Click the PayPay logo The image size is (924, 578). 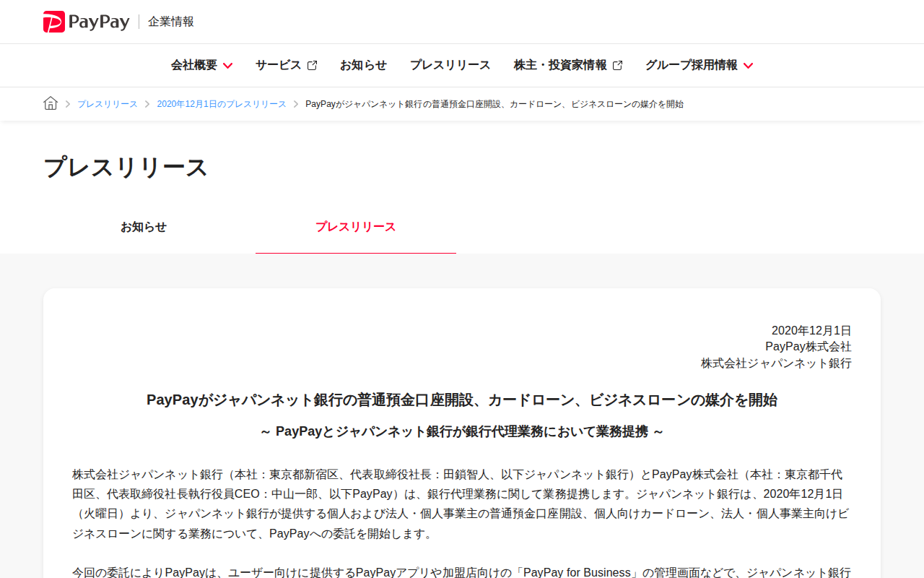[x=86, y=22]
